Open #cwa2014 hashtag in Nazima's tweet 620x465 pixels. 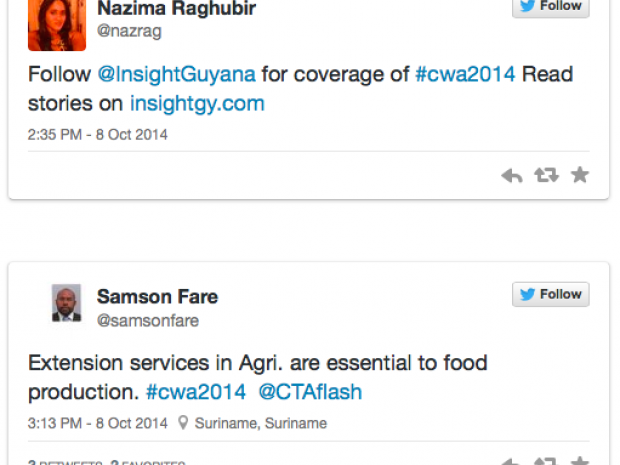[x=465, y=73]
